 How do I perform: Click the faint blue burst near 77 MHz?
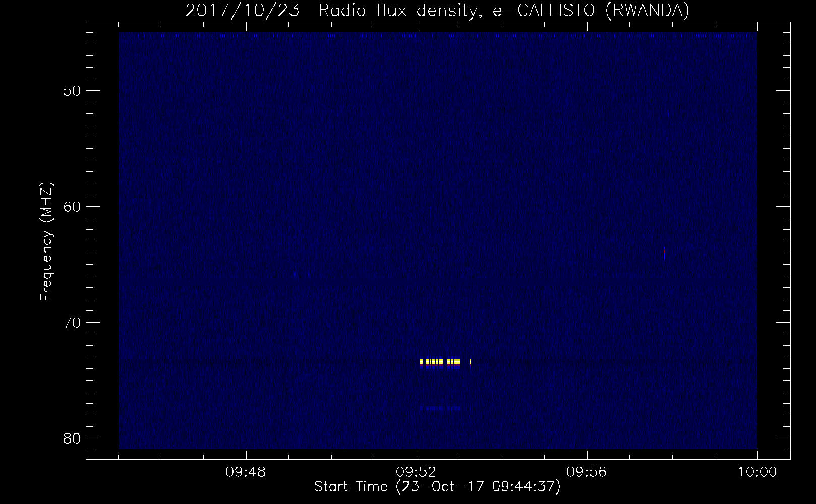[x=439, y=408]
